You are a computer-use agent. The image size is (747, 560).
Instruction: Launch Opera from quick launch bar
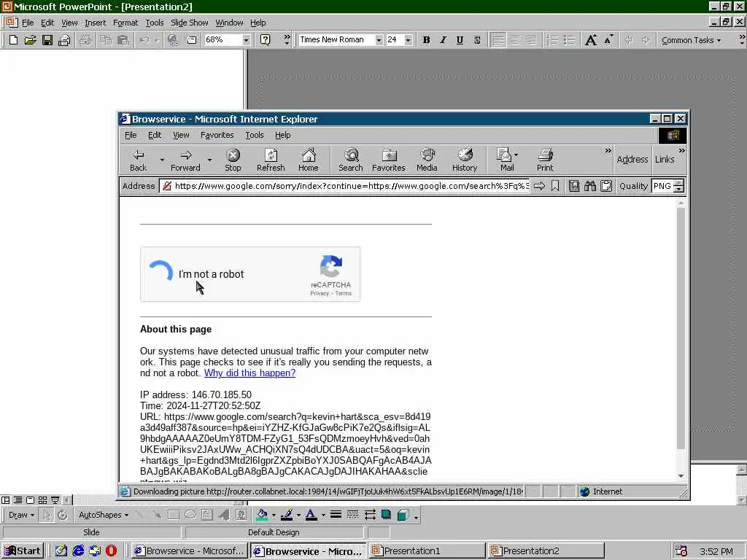[x=111, y=551]
